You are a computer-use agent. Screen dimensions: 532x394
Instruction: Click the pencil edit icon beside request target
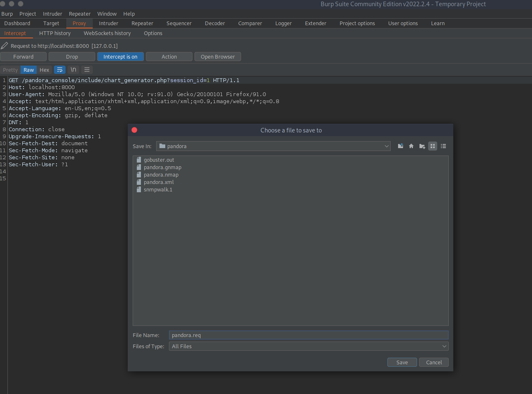click(x=5, y=45)
